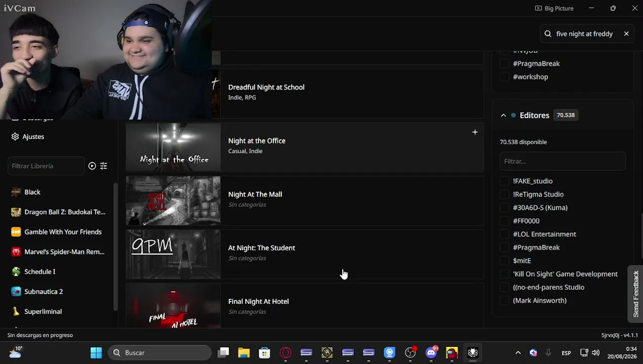Viewport: 643px width, 364px height.
Task: Open Among Us icon in taskbar
Action: coord(452,353)
